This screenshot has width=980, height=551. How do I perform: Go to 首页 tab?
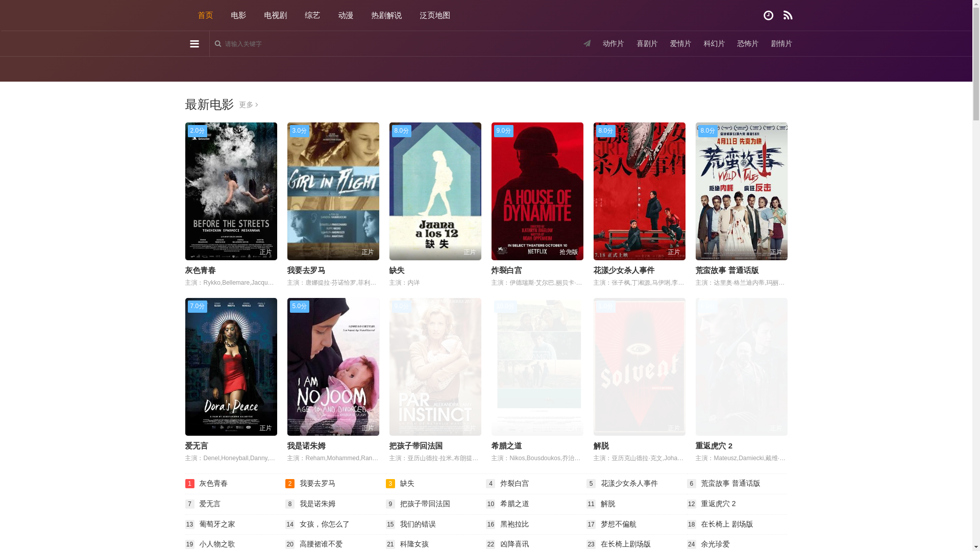tap(205, 15)
